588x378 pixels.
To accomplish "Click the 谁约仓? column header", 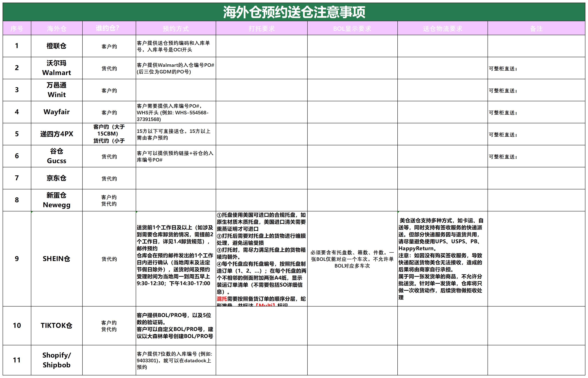I will coord(109,28).
